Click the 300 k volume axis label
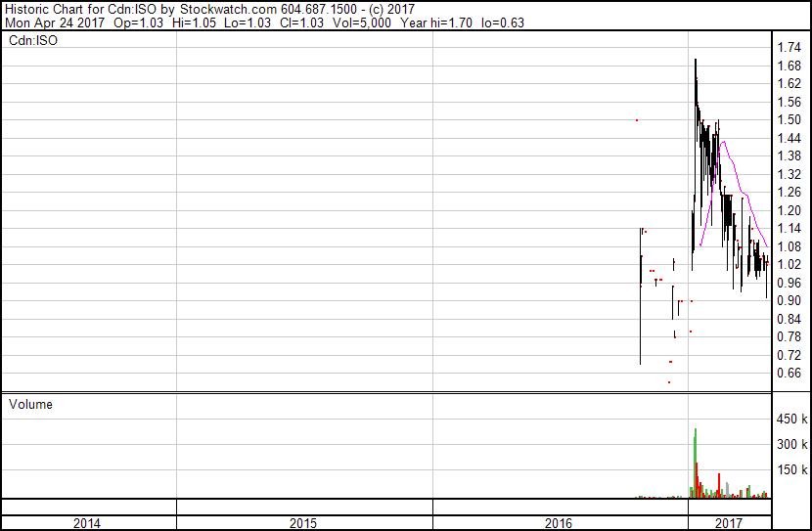Screen dimensions: 812x531 click(x=791, y=444)
